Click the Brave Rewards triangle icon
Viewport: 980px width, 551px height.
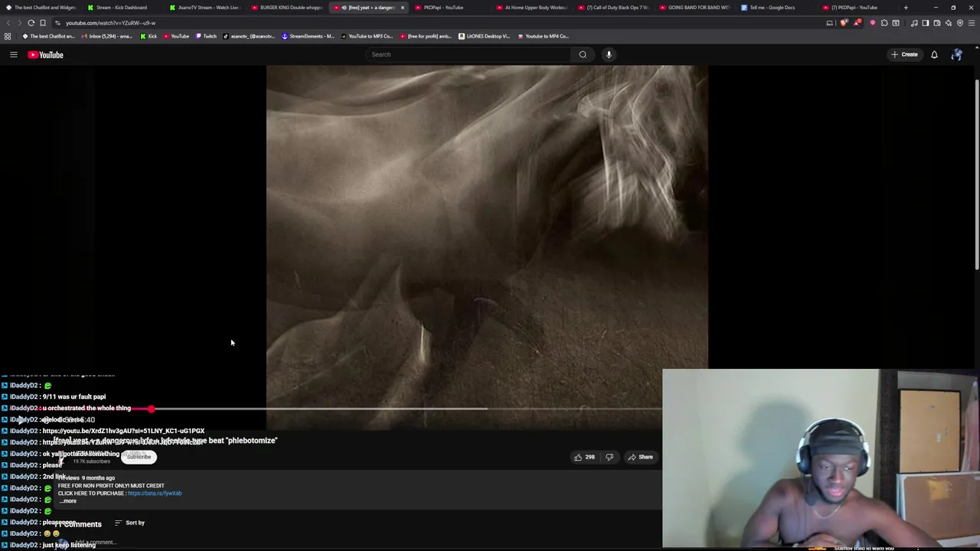pyautogui.click(x=857, y=23)
